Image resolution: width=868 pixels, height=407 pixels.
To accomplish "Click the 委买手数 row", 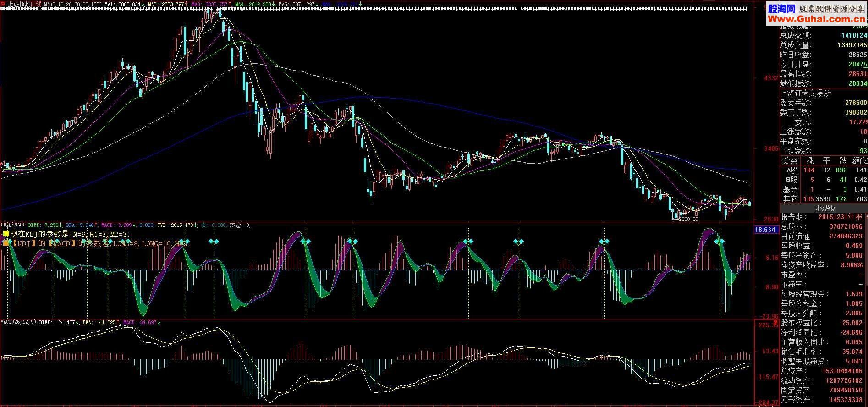I will (x=824, y=112).
